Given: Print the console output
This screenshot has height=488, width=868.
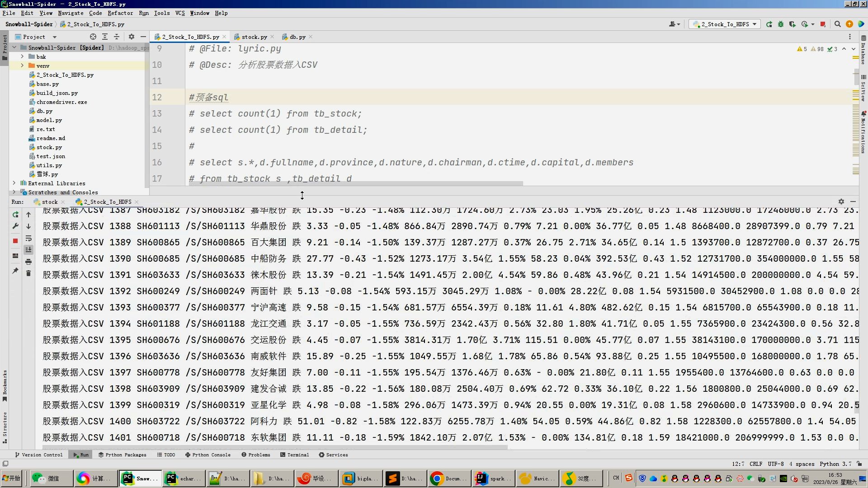Looking at the screenshot, I should [x=28, y=262].
